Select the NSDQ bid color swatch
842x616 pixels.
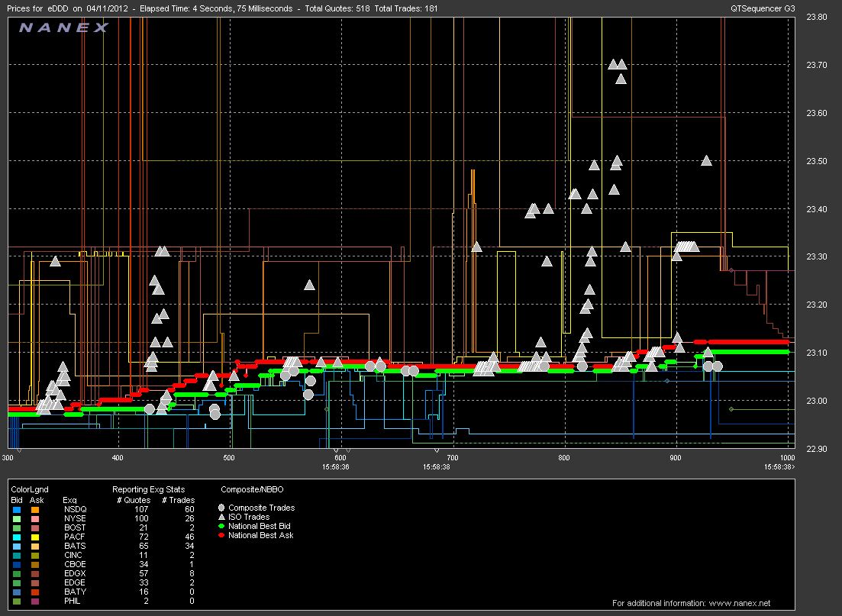pos(17,510)
